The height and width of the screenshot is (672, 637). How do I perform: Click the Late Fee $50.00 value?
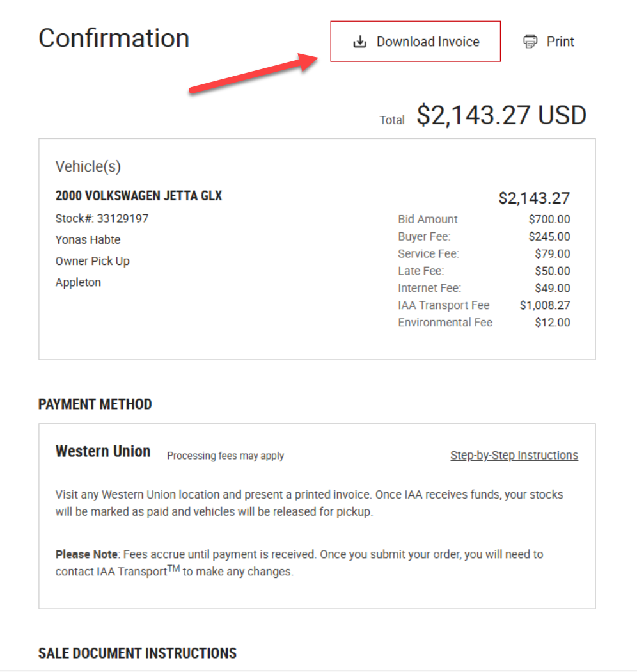pyautogui.click(x=553, y=271)
